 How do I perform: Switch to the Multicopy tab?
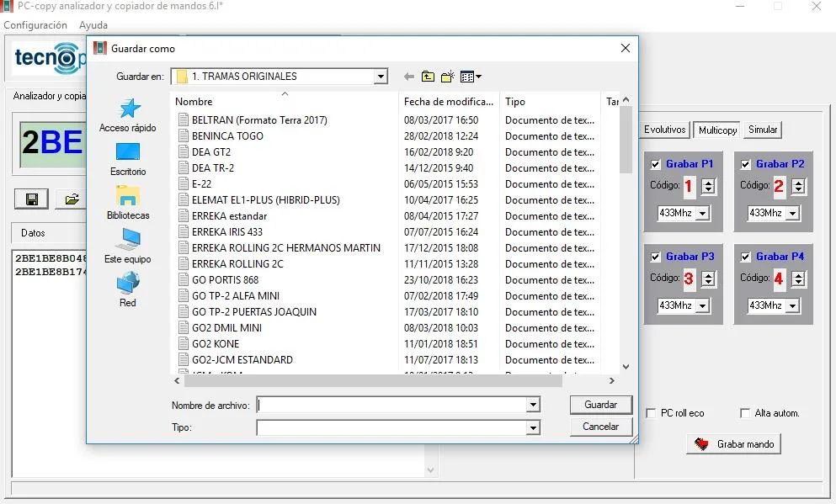[x=717, y=130]
